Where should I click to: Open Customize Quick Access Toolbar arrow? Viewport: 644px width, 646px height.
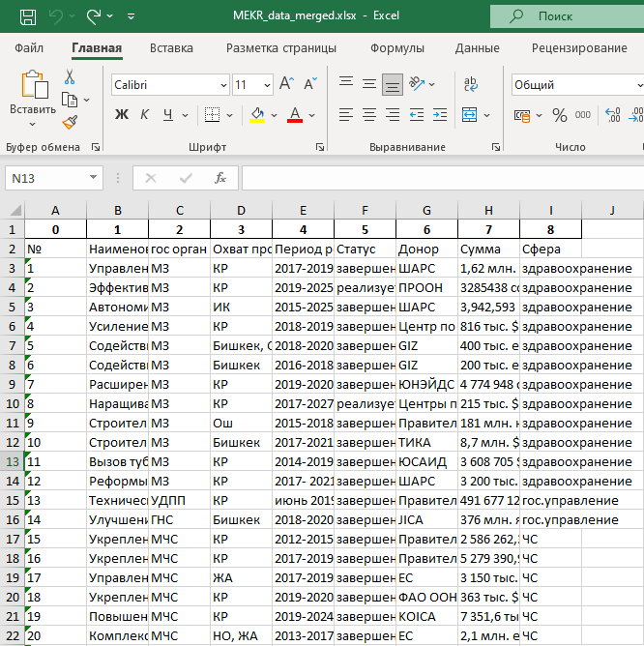[132, 16]
